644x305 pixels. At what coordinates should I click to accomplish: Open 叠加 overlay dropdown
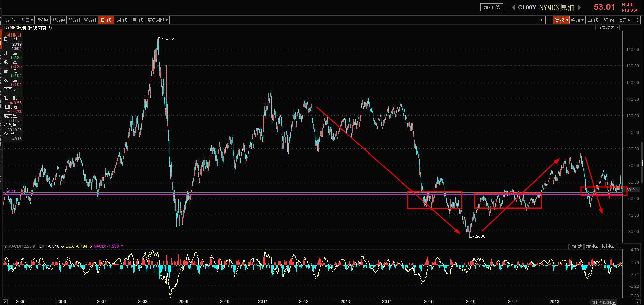click(577, 20)
